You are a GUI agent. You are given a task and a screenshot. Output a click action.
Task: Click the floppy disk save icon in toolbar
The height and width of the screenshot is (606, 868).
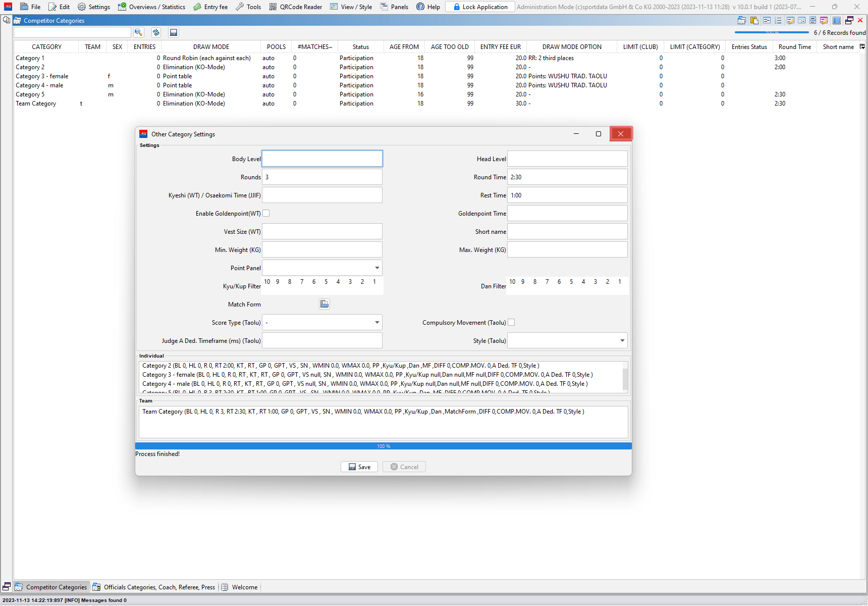174,32
